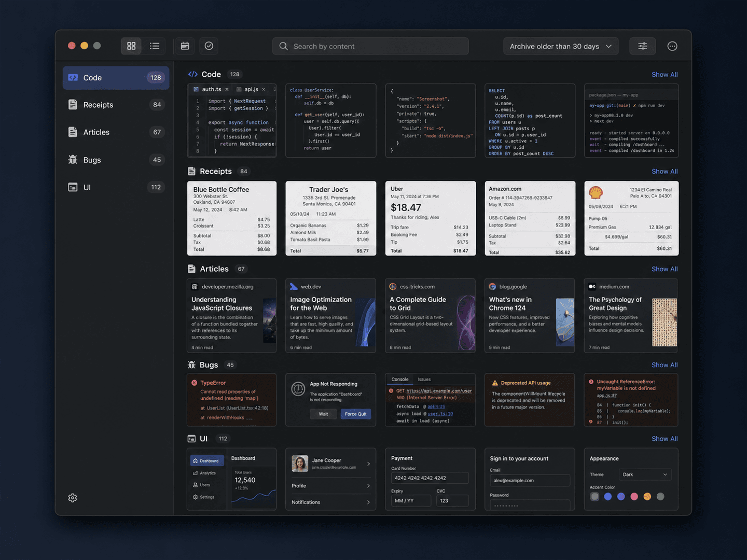Select Receipts category in sidebar

click(116, 105)
